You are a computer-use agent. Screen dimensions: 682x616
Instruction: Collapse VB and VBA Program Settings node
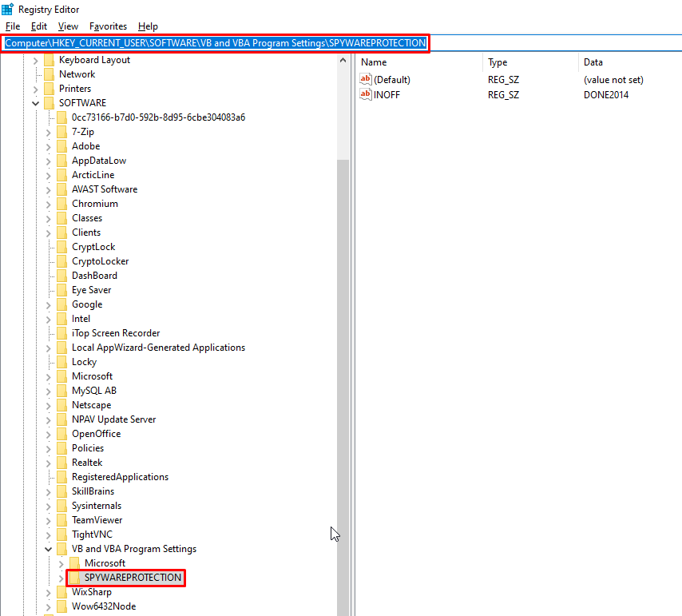pyautogui.click(x=49, y=549)
